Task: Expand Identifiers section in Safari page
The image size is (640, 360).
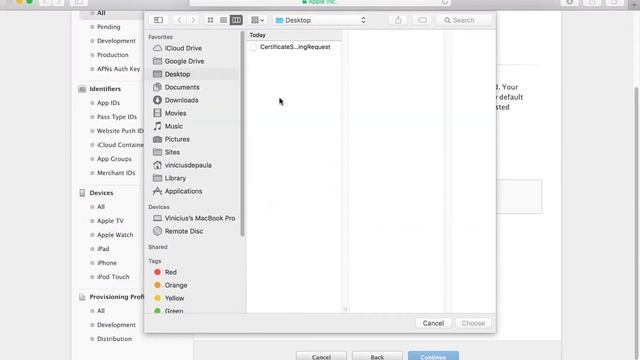Action: point(105,89)
